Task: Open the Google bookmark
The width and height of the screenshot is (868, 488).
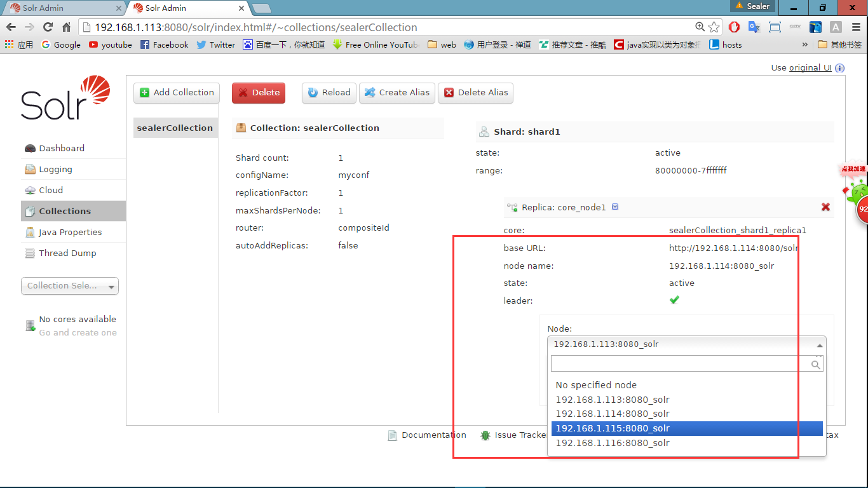Action: (61, 45)
